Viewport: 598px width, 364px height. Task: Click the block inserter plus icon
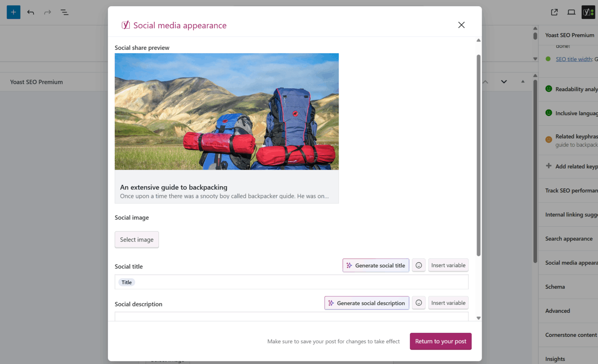[x=13, y=12]
